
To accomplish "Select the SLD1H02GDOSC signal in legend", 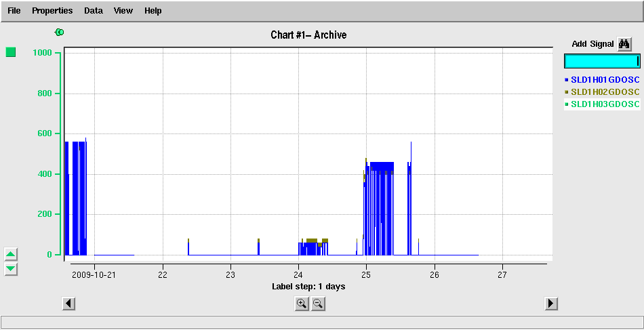I will click(602, 91).
